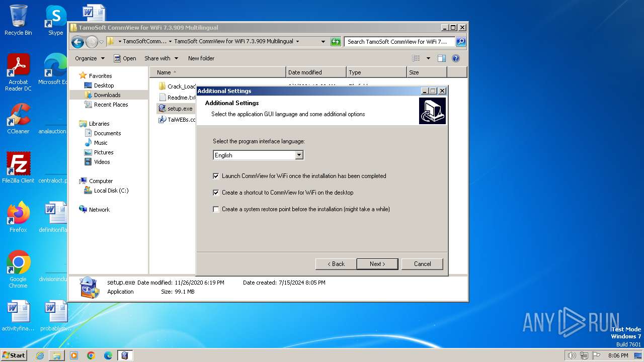Viewport: 644px width, 362px height.
Task: Click the Explorer search input field
Action: [400, 42]
